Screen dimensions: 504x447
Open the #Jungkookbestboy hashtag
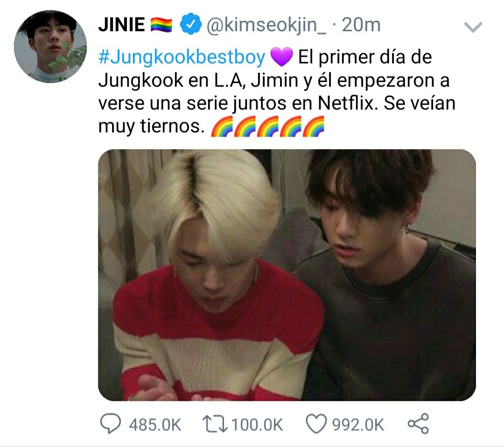(182, 57)
